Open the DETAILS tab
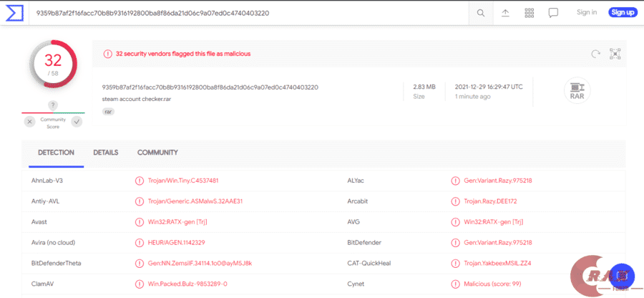Viewport: 644px width, 298px height. (x=105, y=153)
